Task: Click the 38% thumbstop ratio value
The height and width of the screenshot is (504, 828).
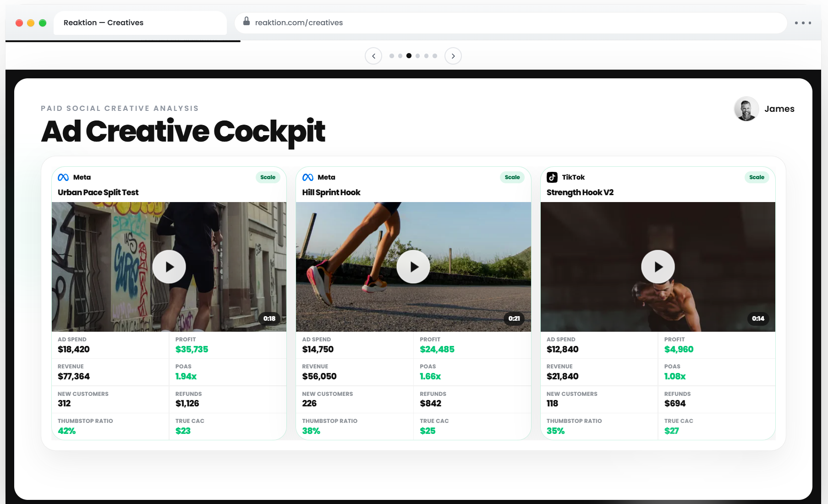Action: tap(311, 431)
